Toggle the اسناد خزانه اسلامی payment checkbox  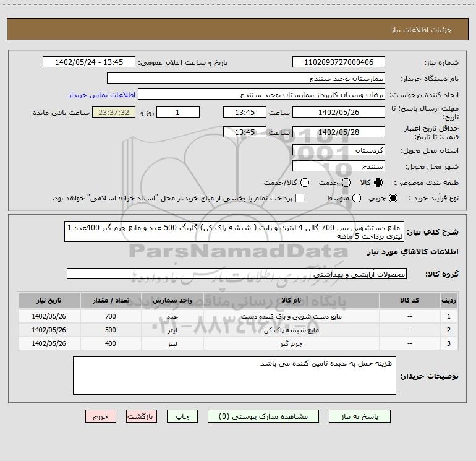click(x=300, y=199)
